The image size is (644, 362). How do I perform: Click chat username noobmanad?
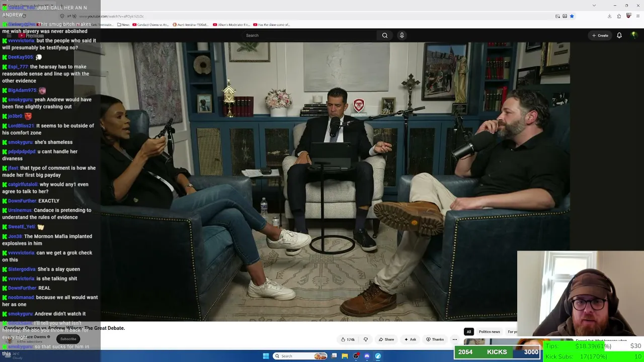[x=22, y=297]
